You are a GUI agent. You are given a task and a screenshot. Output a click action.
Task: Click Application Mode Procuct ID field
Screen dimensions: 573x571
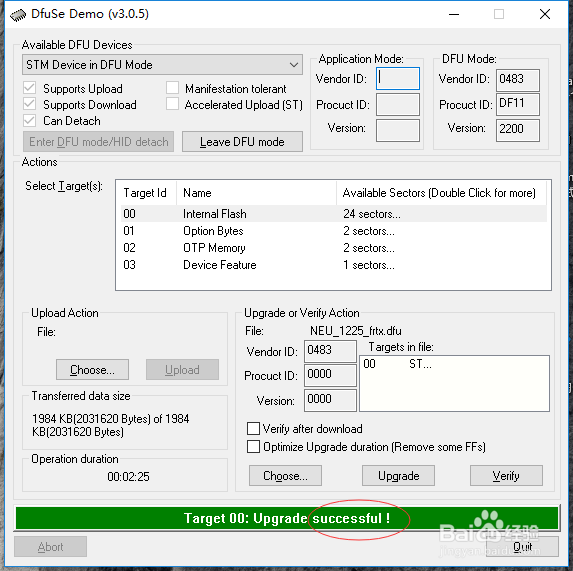[398, 104]
